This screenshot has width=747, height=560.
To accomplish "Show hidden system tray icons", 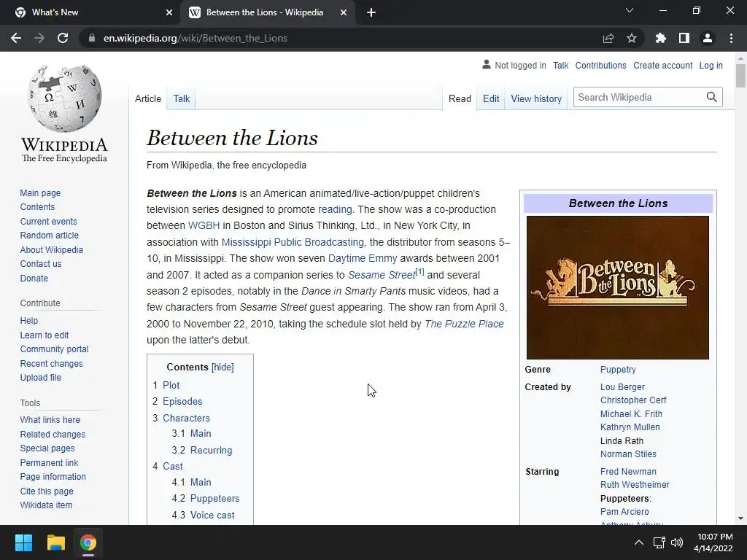I will pyautogui.click(x=639, y=542).
